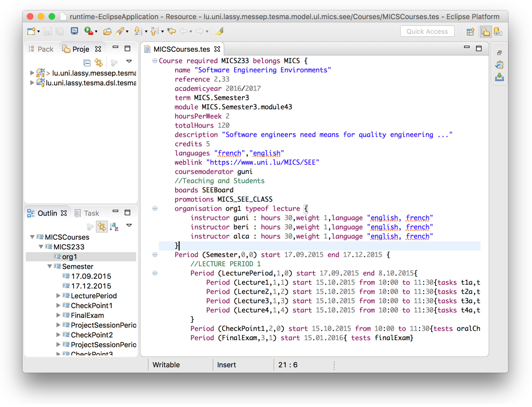
Task: Fold the organisation org1 code block
Action: [155, 208]
